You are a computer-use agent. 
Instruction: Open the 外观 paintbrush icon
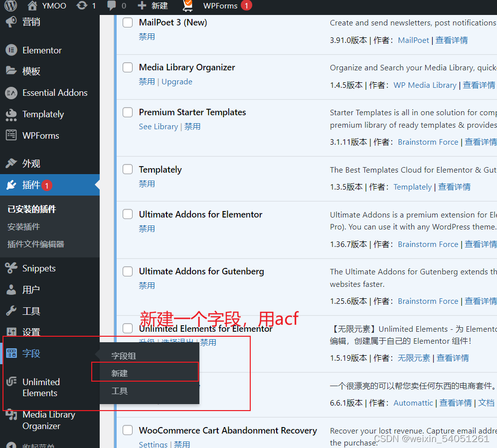pos(11,163)
